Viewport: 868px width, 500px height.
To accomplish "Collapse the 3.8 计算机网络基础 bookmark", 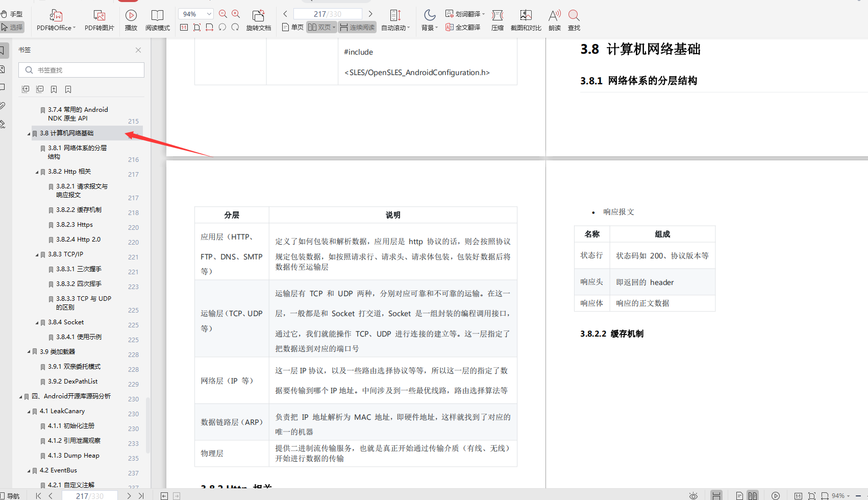I will point(29,134).
